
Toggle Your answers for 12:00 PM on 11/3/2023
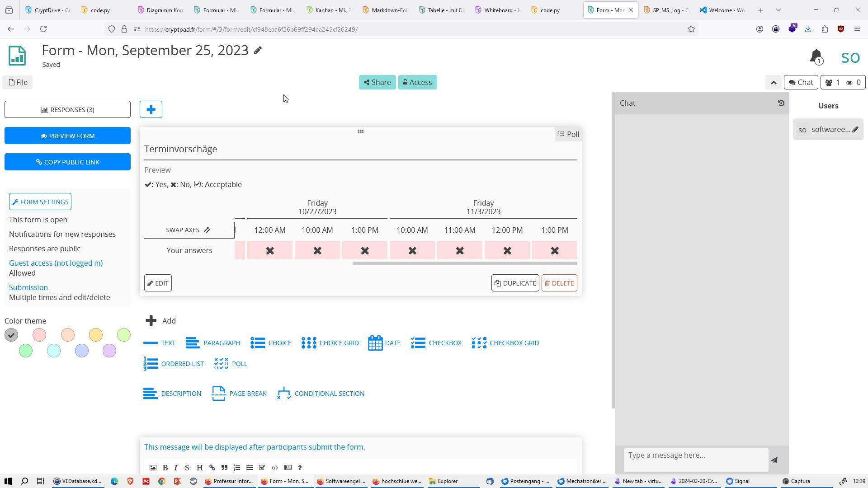[x=507, y=250]
